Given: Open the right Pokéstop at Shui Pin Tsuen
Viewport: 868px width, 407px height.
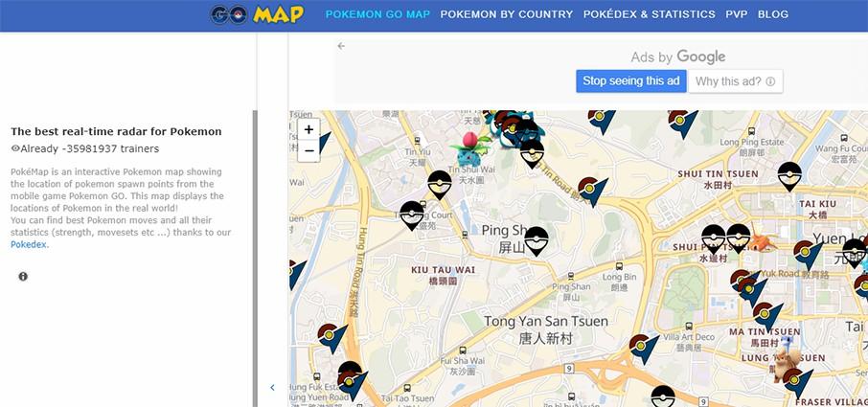Looking at the screenshot, I should [739, 238].
